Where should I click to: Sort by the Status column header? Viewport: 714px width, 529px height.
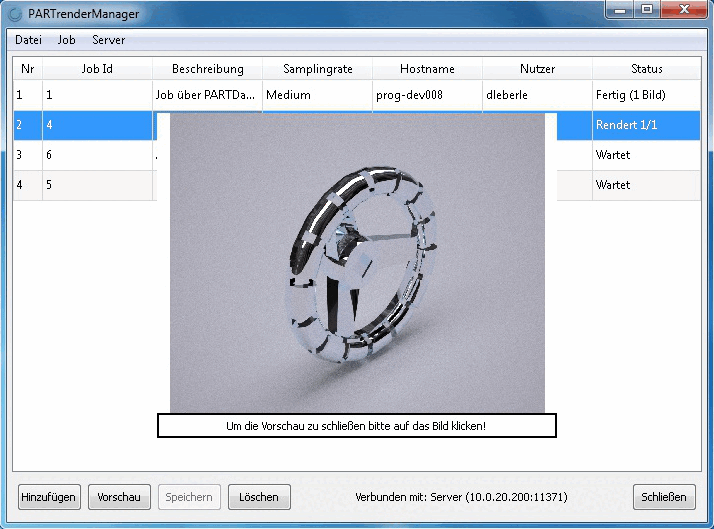647,69
